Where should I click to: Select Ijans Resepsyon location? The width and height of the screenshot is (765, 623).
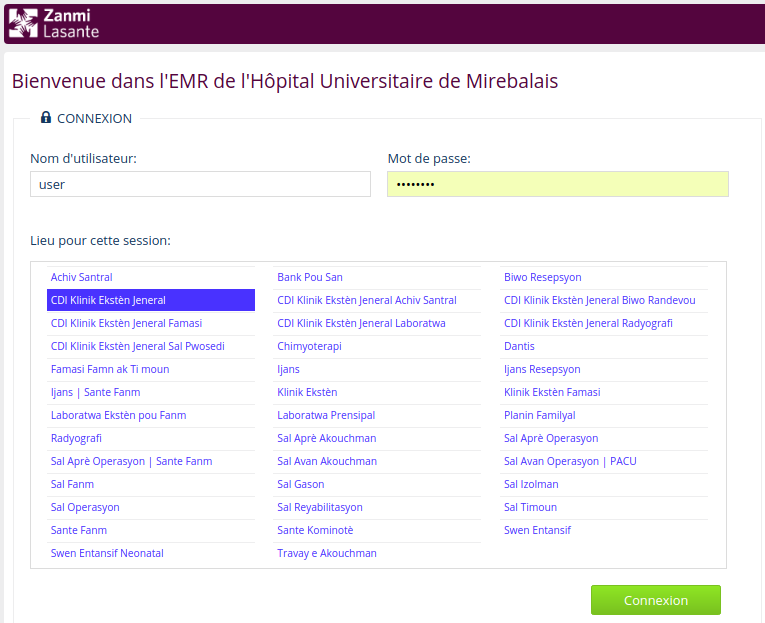(604, 369)
